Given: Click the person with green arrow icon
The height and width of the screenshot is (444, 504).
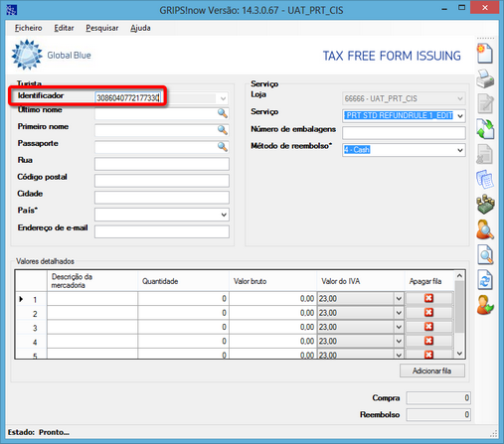Looking at the screenshot, I should [x=485, y=305].
